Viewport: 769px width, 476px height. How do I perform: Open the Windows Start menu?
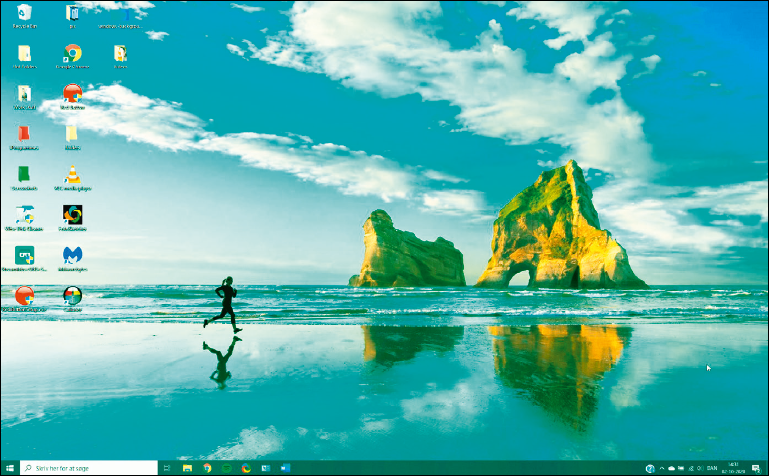10,467
